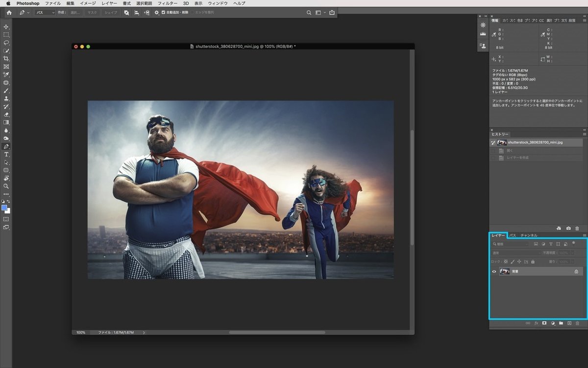Screen dimensions: 588x368
Task: Open blend mode 通常 dropdown
Action: pyautogui.click(x=517, y=253)
